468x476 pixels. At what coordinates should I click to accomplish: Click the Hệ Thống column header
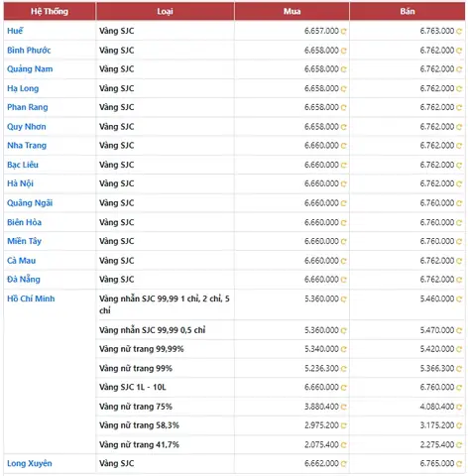click(50, 11)
